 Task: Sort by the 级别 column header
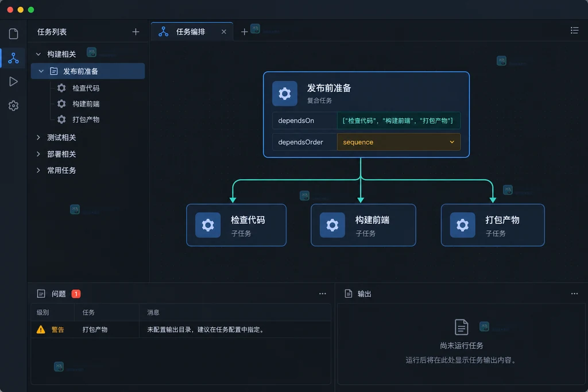42,313
